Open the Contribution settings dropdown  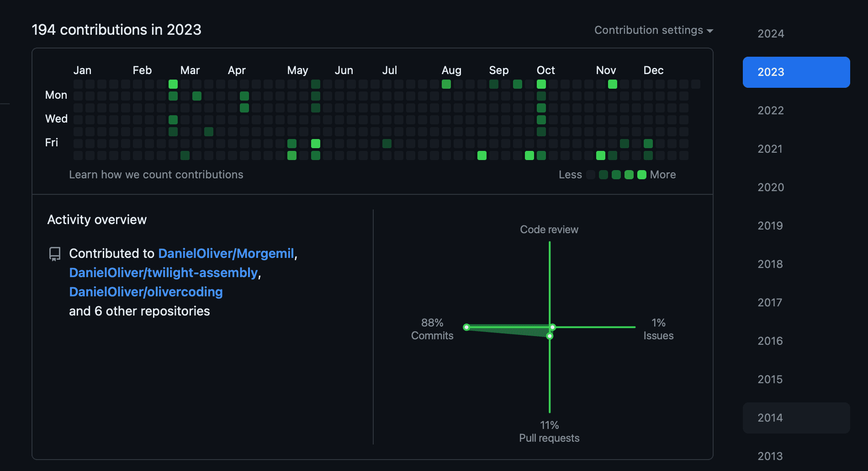coord(653,30)
